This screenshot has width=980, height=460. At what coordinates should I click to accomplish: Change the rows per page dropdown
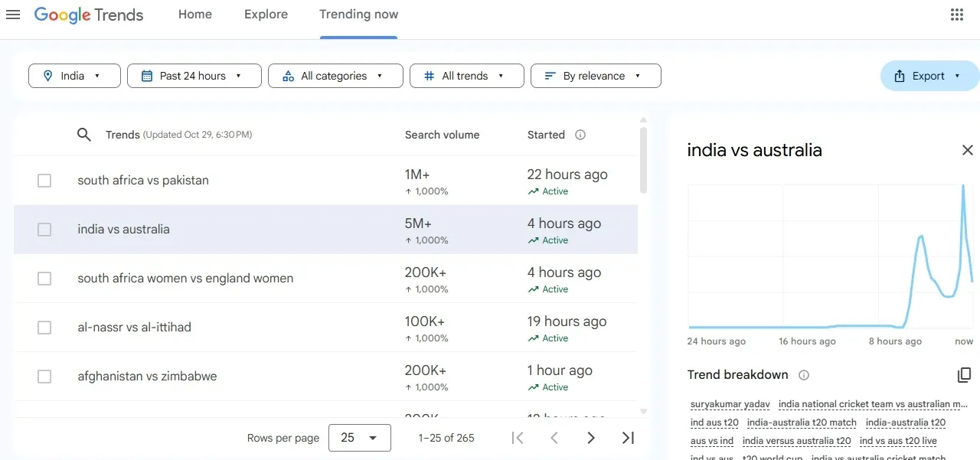359,438
